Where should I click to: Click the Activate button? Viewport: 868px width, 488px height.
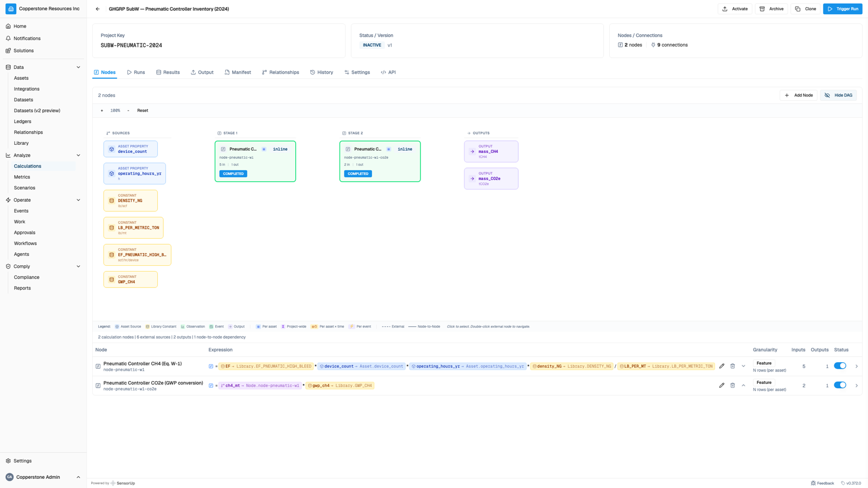pos(735,9)
